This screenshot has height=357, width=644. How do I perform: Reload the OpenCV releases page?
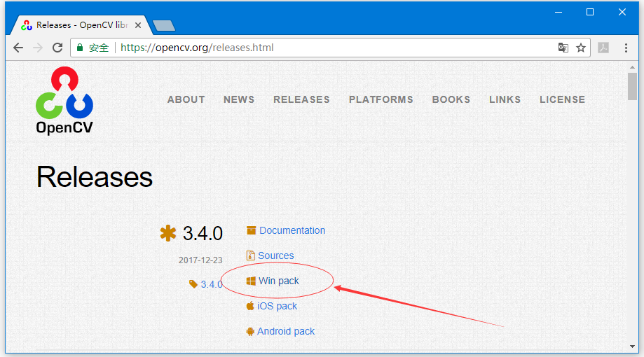(x=57, y=48)
